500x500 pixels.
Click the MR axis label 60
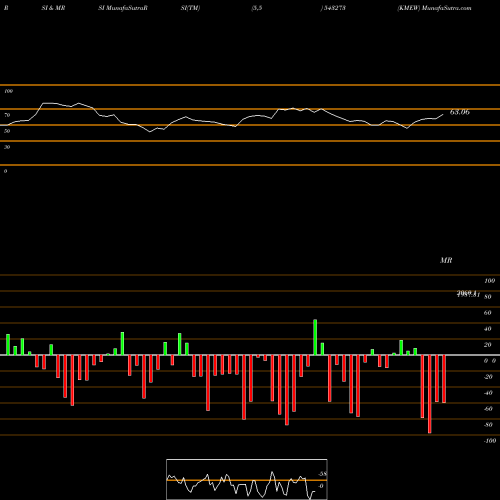(487, 313)
